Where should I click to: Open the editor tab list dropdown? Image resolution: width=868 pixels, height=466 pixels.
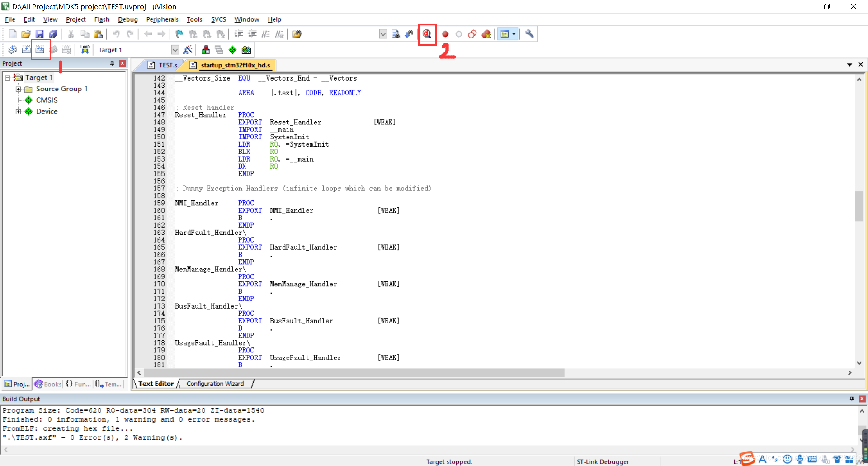click(849, 65)
